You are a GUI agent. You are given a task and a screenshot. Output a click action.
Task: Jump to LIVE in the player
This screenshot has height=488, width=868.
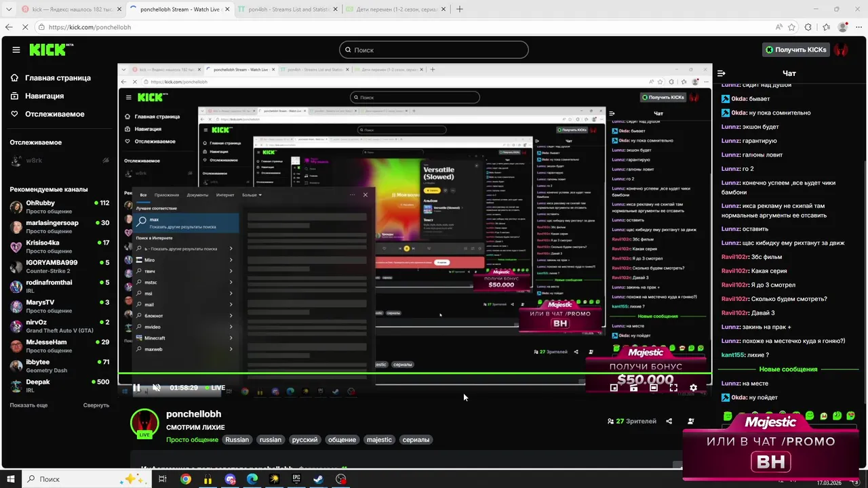[x=214, y=388]
